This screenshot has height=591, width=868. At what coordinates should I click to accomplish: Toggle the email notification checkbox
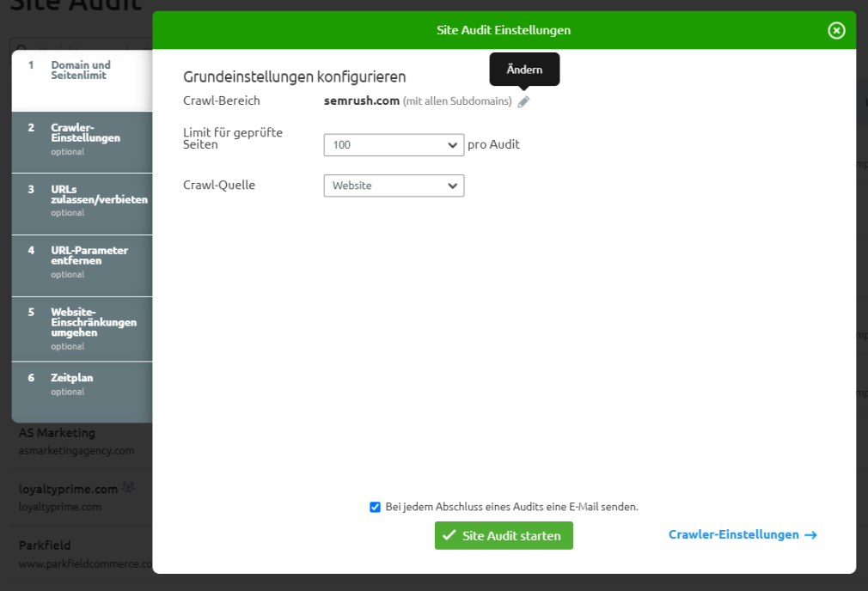coord(375,507)
